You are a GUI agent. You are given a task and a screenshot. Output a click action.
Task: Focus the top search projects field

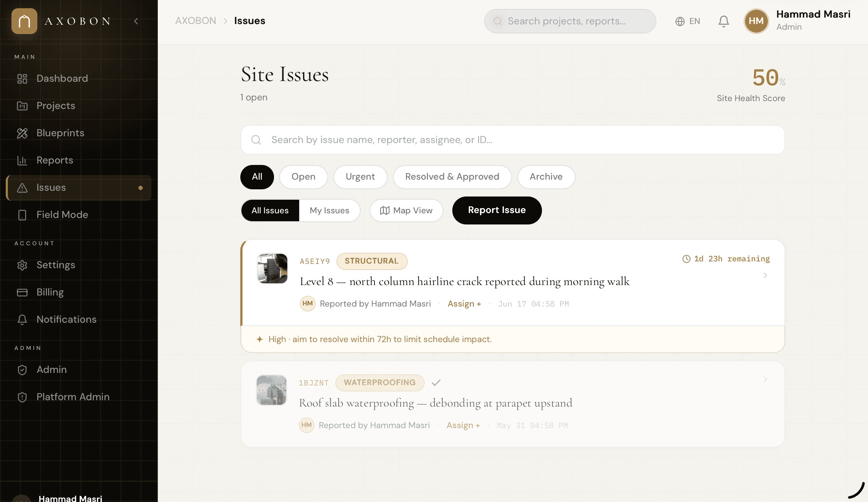coord(570,21)
